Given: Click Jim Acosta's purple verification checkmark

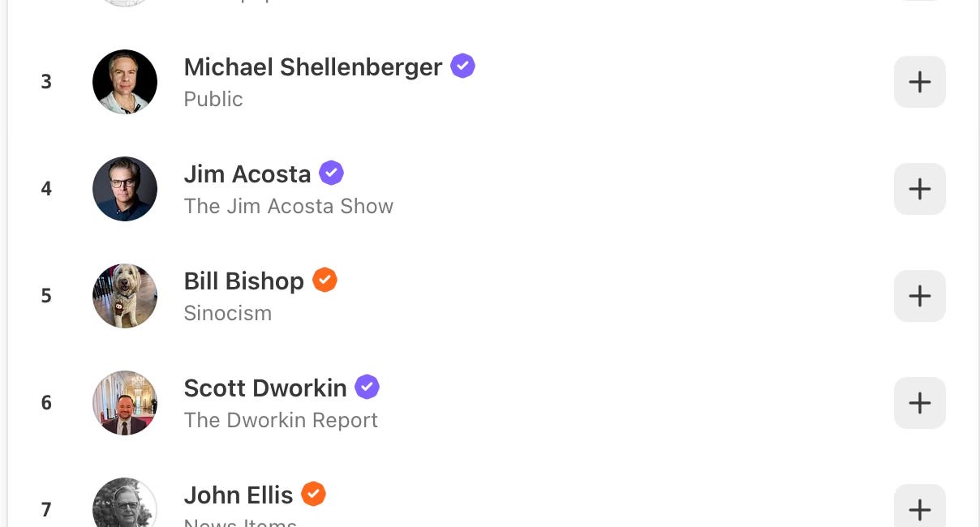Looking at the screenshot, I should tap(331, 173).
